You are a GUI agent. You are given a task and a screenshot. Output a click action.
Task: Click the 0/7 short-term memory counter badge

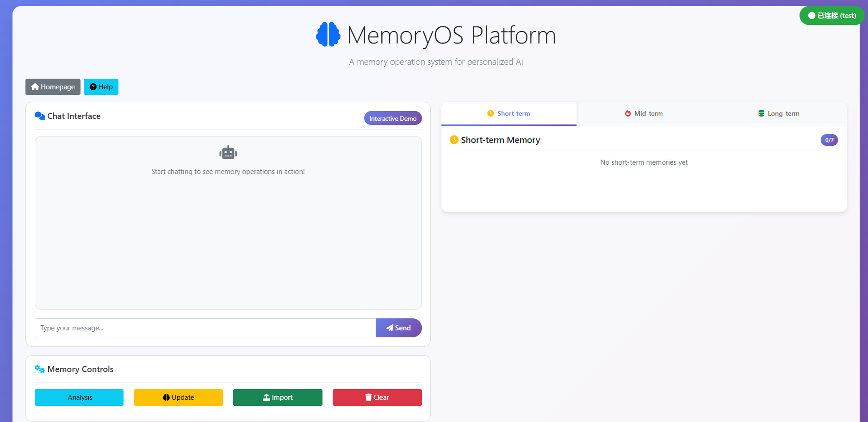[x=829, y=140]
